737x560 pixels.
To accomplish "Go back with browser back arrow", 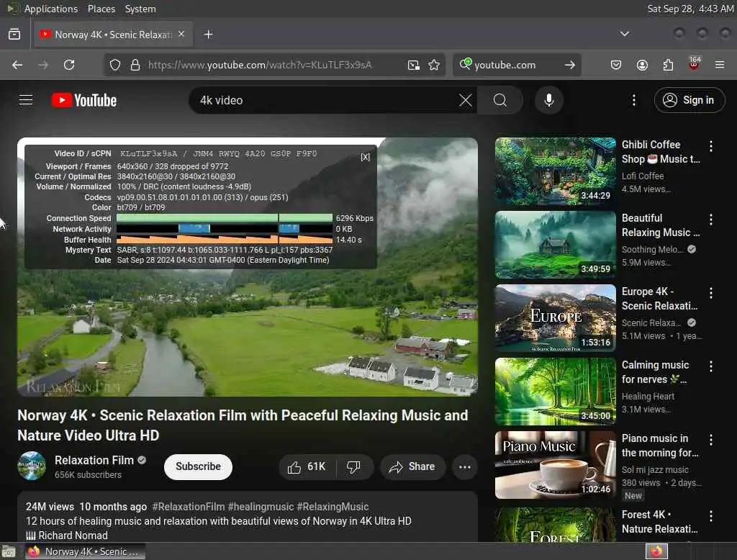I will (17, 65).
